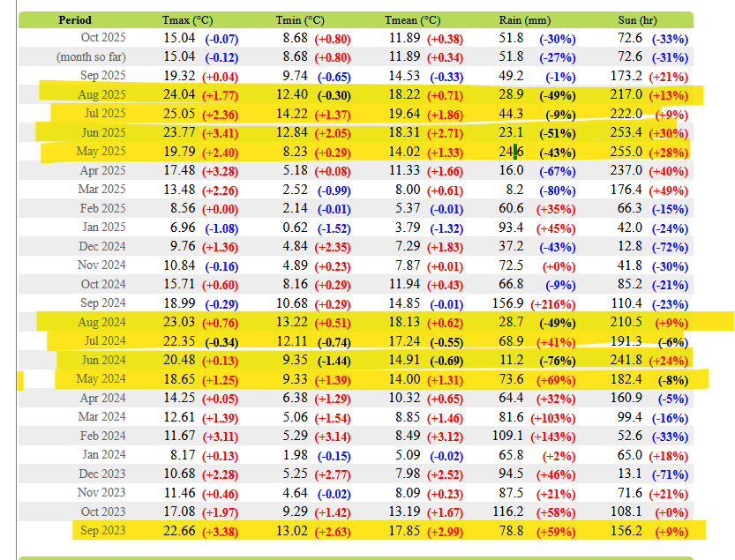
Task: Click the Rain (mm) column header
Action: click(524, 19)
